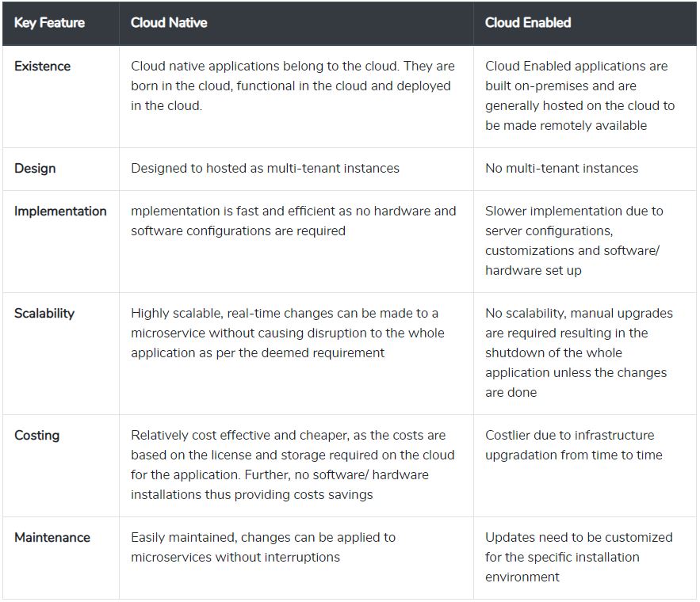Select the "Costing" row label

pyautogui.click(x=36, y=435)
